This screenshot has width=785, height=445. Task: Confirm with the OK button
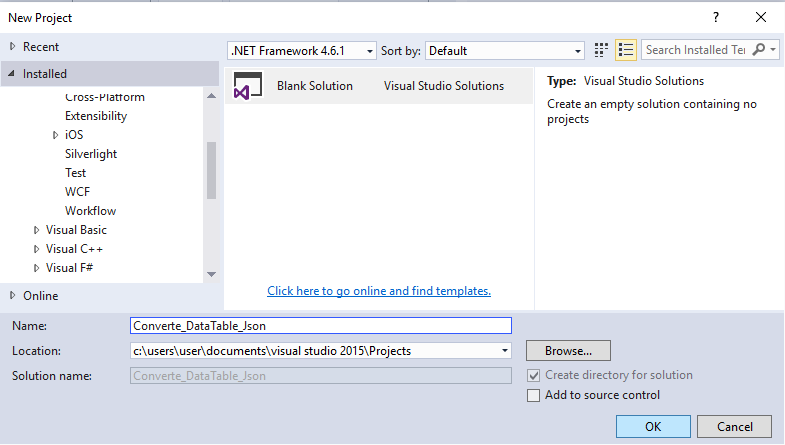[x=653, y=426]
